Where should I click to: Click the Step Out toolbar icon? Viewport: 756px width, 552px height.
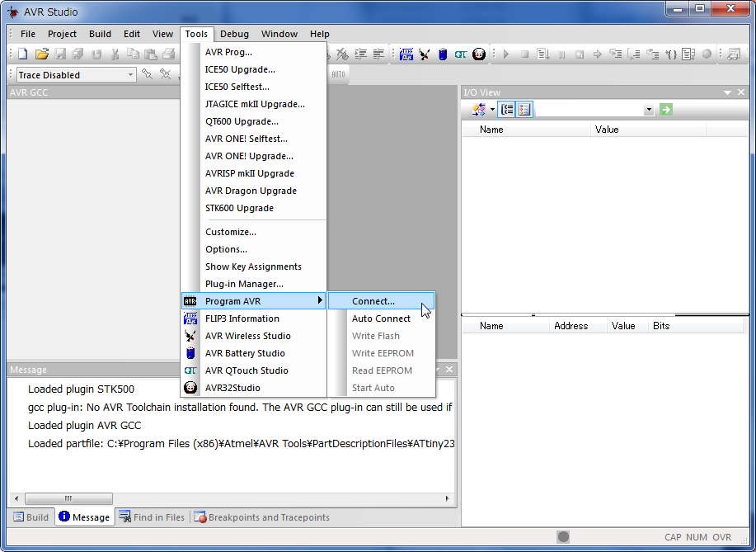[x=652, y=54]
